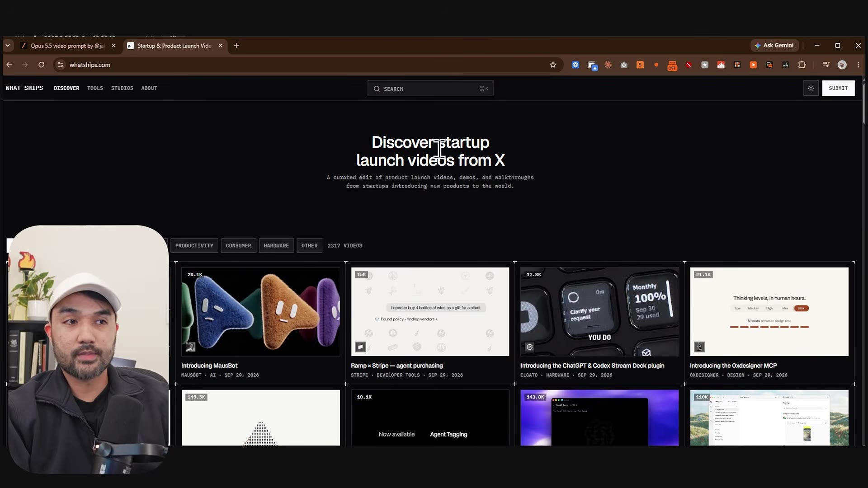Screen dimensions: 868x488
Task: Click the red crossed-circle extension icon
Action: tap(689, 65)
